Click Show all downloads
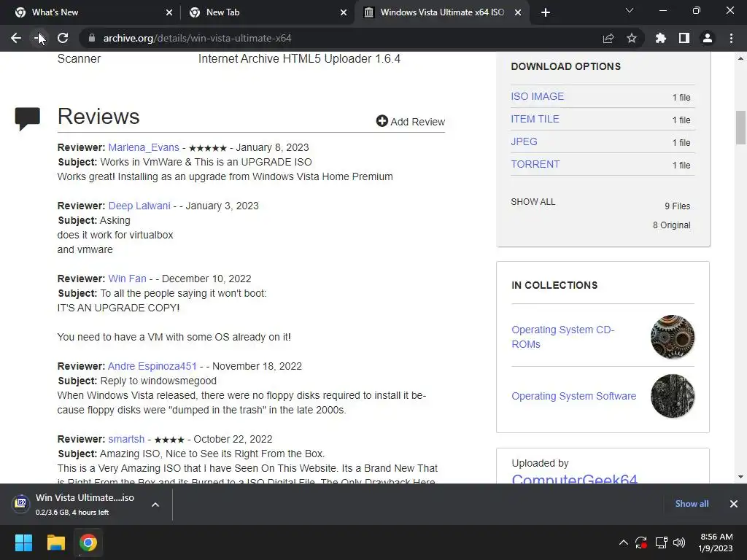This screenshot has width=747, height=560. [692, 503]
